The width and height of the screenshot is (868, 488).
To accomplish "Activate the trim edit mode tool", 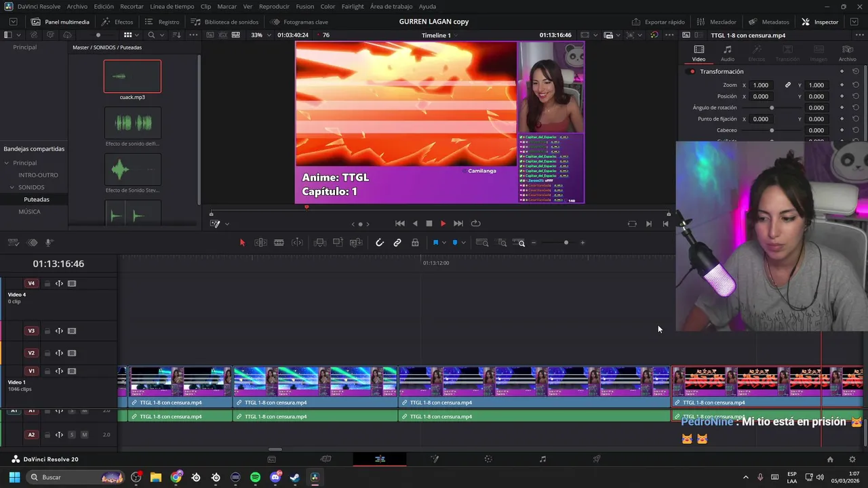I will pos(260,243).
